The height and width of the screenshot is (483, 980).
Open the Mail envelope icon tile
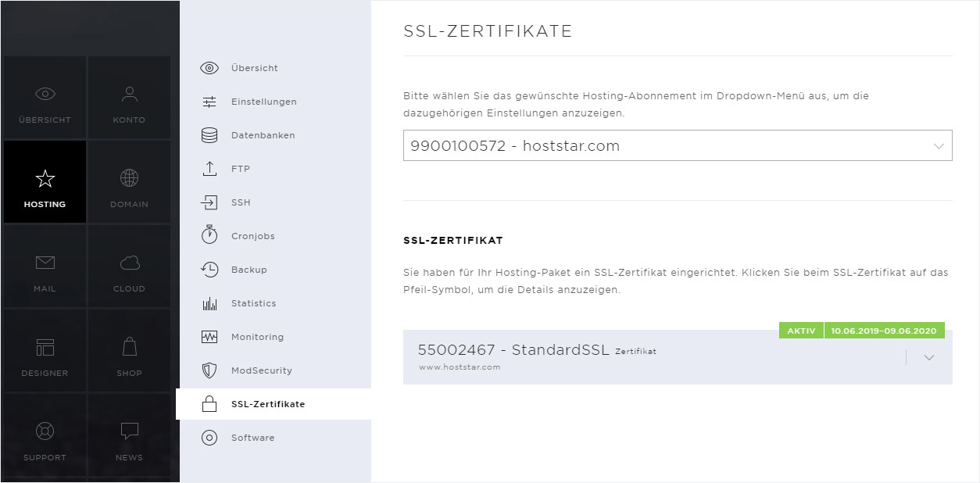click(x=45, y=267)
